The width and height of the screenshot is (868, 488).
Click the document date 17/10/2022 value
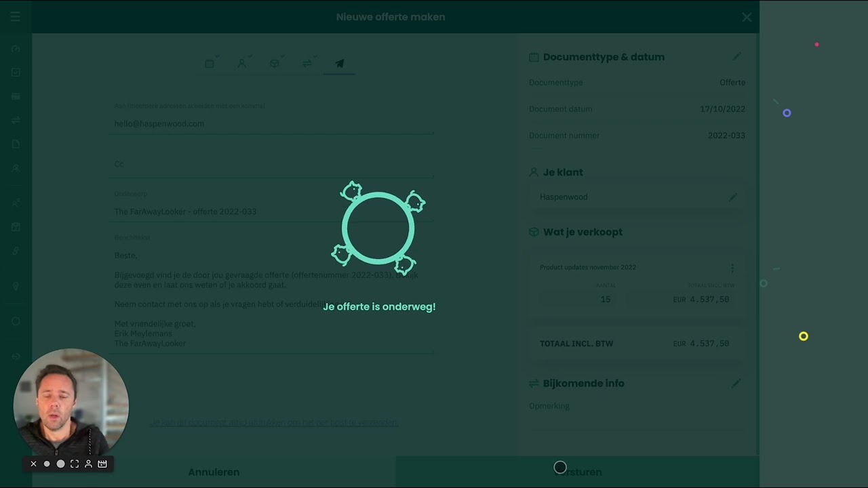[x=722, y=109]
